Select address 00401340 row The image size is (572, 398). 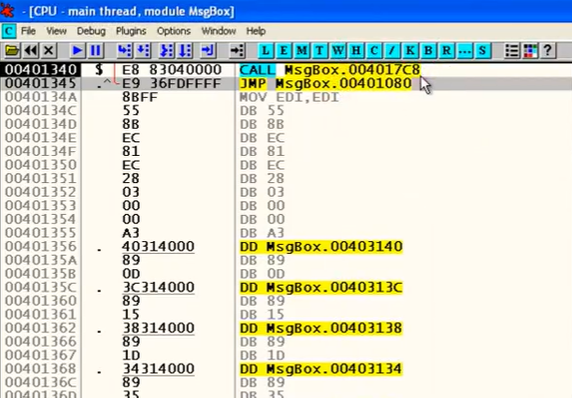[x=286, y=70]
